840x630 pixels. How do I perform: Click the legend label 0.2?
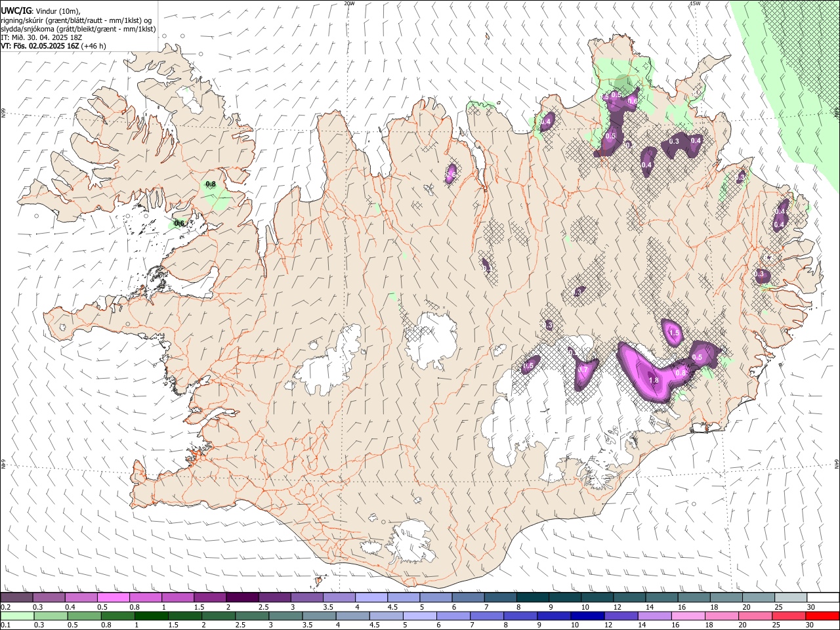tap(5, 607)
